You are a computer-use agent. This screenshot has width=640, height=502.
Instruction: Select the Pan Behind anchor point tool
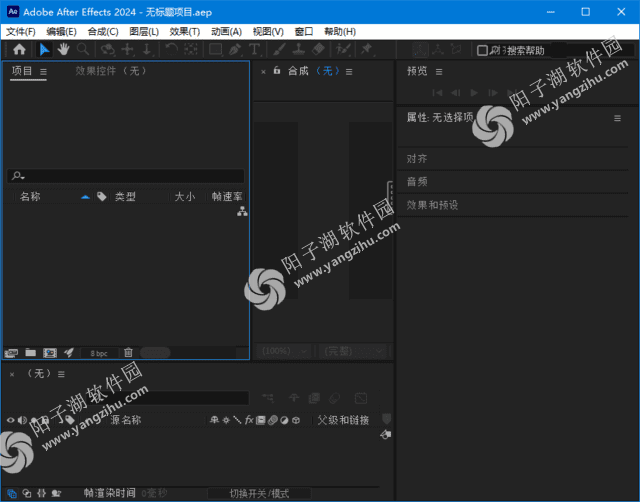[x=191, y=50]
